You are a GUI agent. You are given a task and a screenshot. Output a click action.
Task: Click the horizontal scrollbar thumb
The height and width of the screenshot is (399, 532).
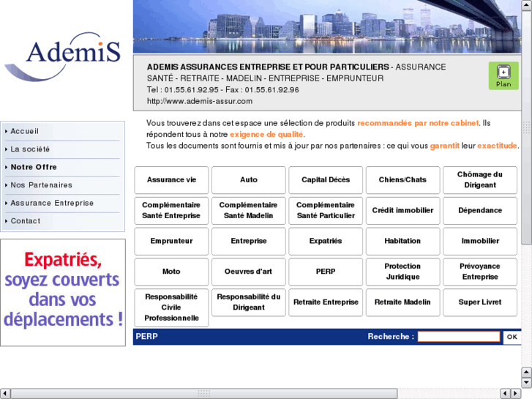[204, 394]
